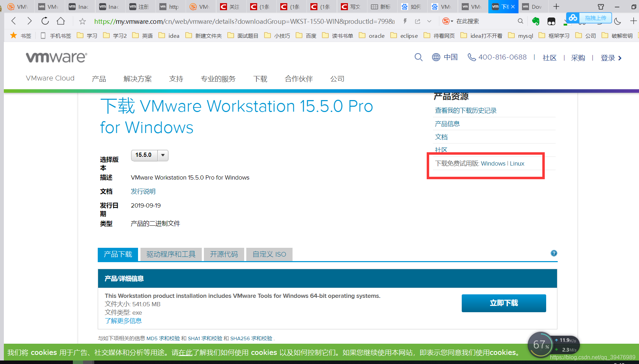This screenshot has width=639, height=364.
Task: Open the 专业的服务 menu
Action: point(218,79)
